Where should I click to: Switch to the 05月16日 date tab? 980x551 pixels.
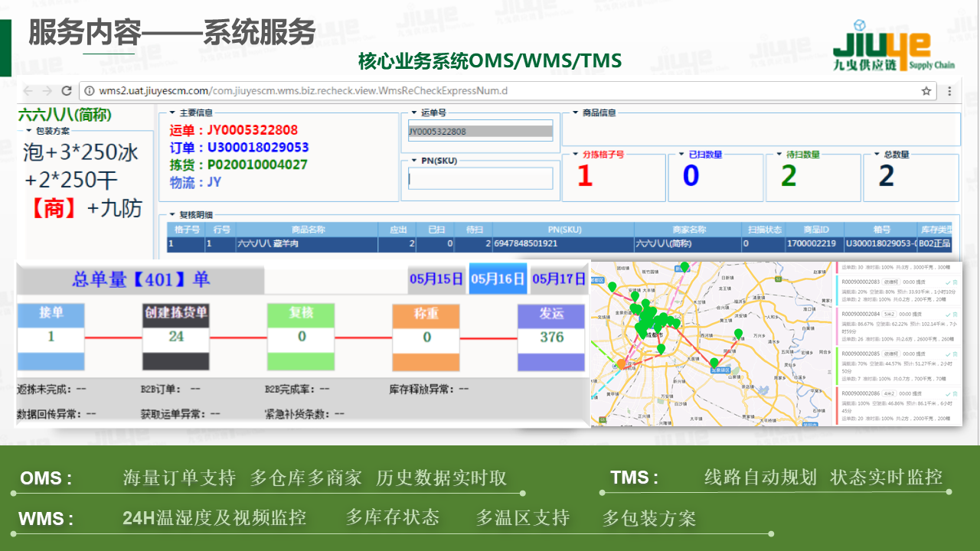(498, 279)
